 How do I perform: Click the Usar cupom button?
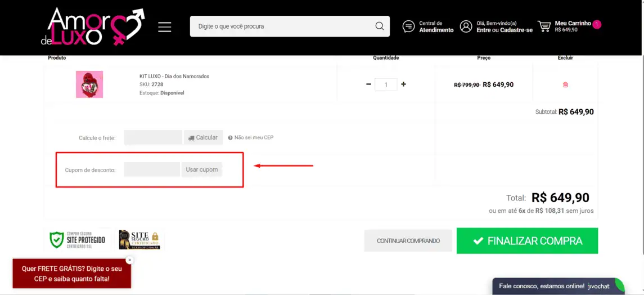[x=202, y=169]
